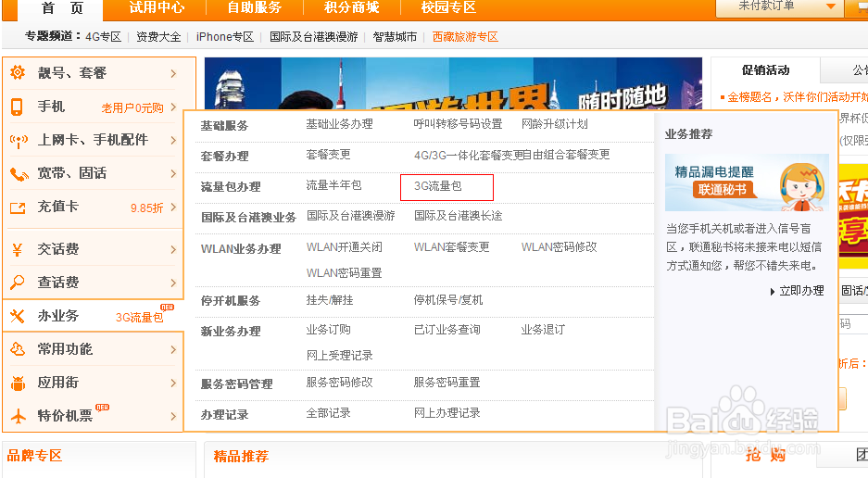This screenshot has height=478, width=868.
Task: Open the 自助服务 tab
Action: [254, 7]
